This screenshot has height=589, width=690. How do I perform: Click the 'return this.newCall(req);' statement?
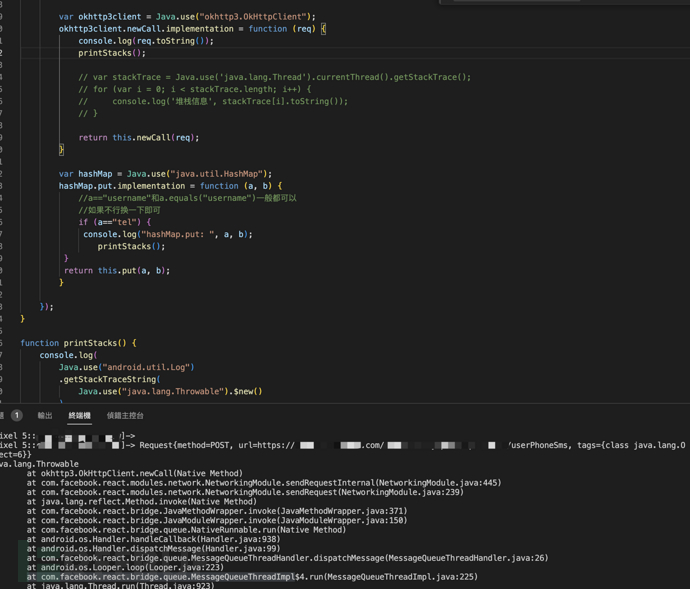[x=138, y=138]
